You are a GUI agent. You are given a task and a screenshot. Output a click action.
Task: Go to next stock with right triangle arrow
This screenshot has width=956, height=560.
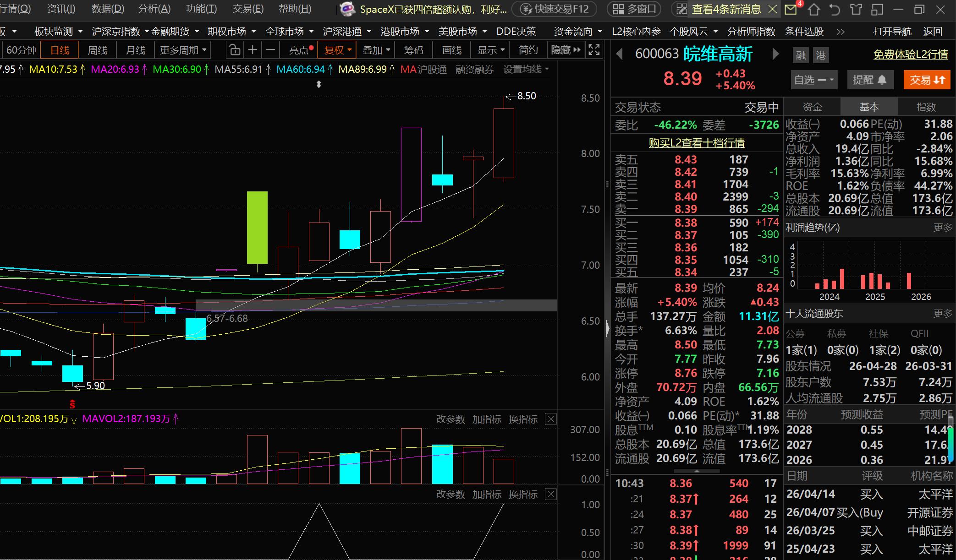(775, 54)
